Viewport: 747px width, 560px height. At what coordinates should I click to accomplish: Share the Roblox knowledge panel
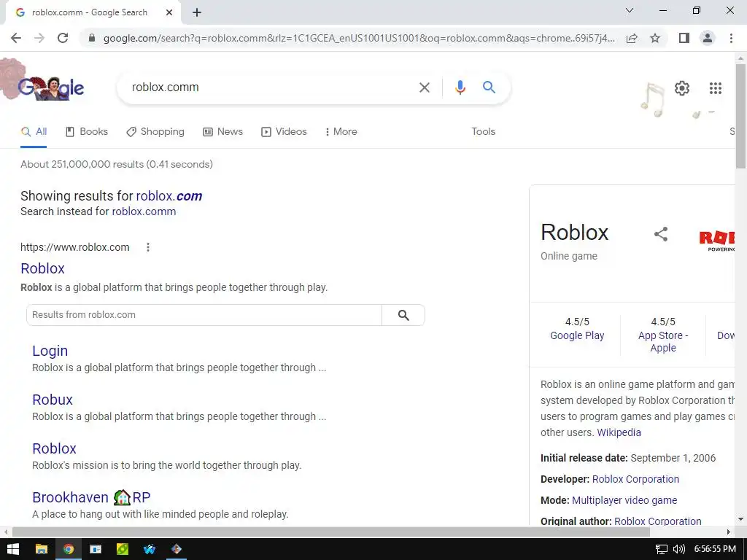[x=661, y=234]
